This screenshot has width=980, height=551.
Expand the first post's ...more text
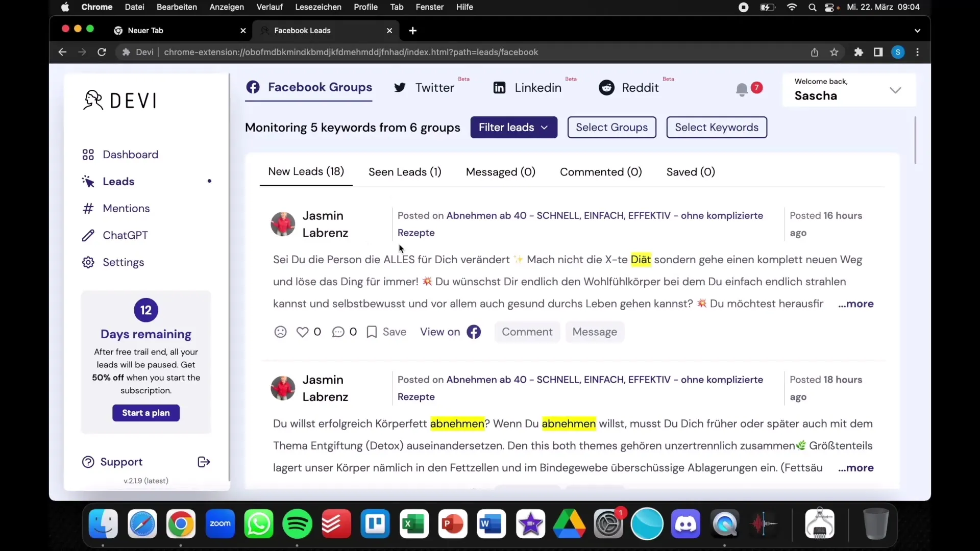click(856, 304)
